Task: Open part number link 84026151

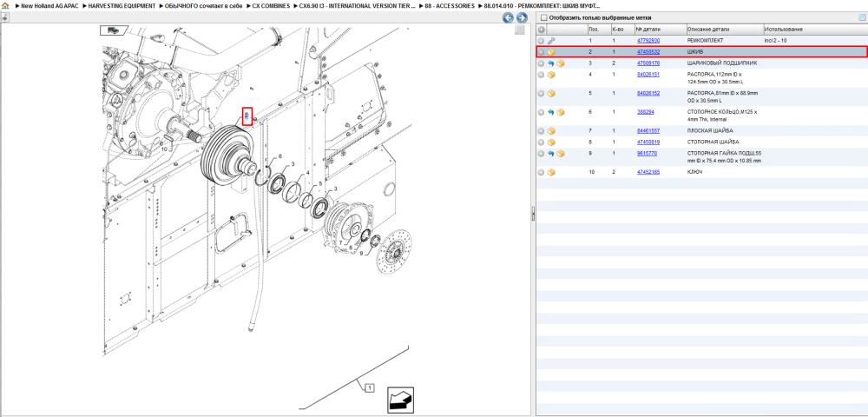Action: [648, 75]
